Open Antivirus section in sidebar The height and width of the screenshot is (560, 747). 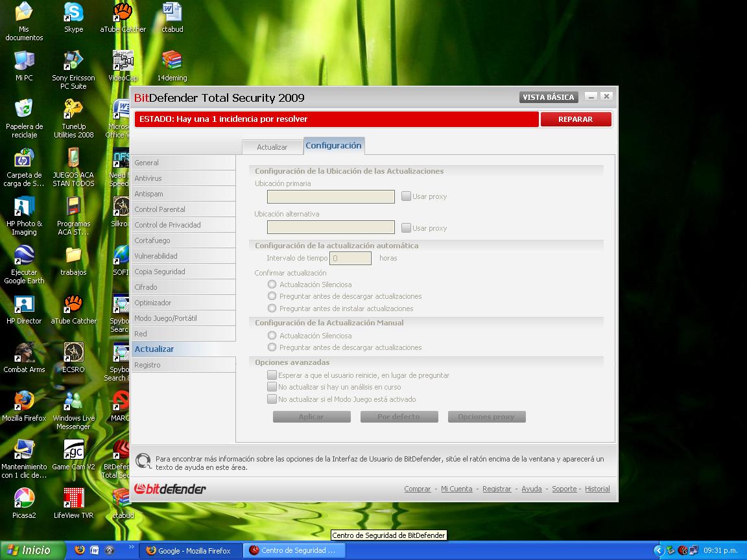[184, 178]
